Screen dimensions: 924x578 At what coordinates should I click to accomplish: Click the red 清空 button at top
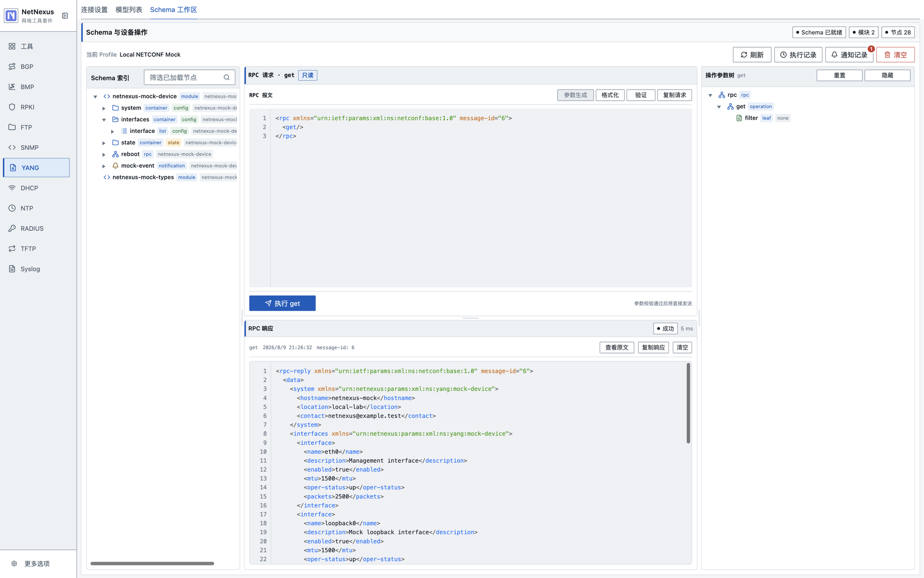pyautogui.click(x=895, y=55)
